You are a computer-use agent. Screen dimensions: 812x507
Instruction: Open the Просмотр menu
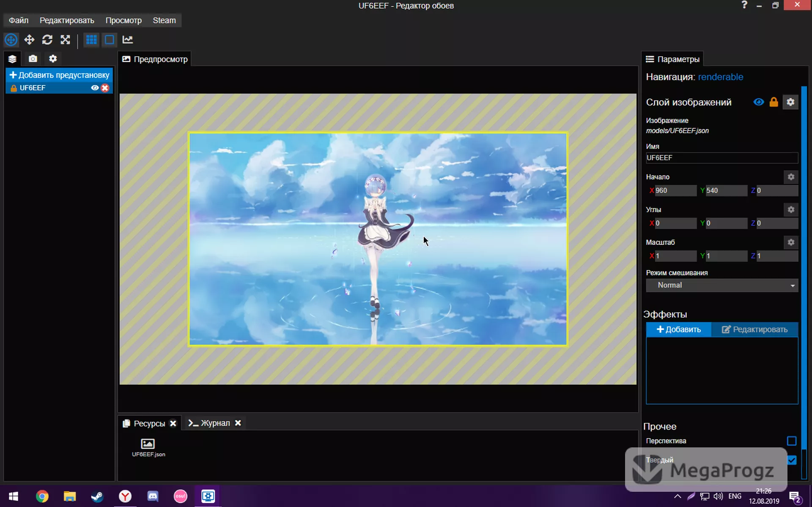[123, 20]
